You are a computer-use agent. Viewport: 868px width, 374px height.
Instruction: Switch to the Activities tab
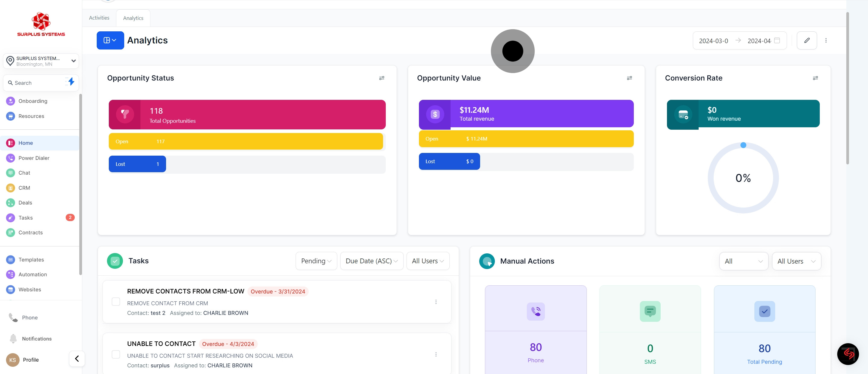point(99,18)
